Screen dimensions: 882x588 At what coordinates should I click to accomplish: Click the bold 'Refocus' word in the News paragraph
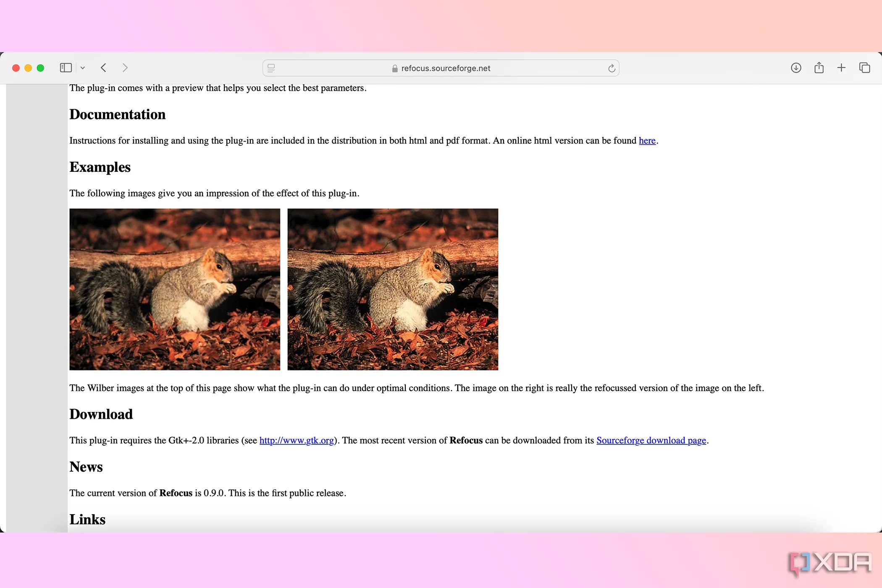click(176, 493)
